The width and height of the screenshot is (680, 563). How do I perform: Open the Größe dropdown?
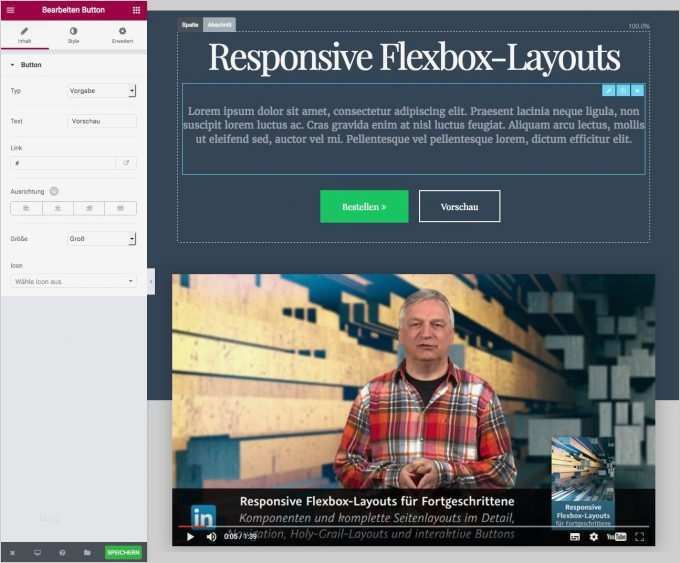pos(102,239)
